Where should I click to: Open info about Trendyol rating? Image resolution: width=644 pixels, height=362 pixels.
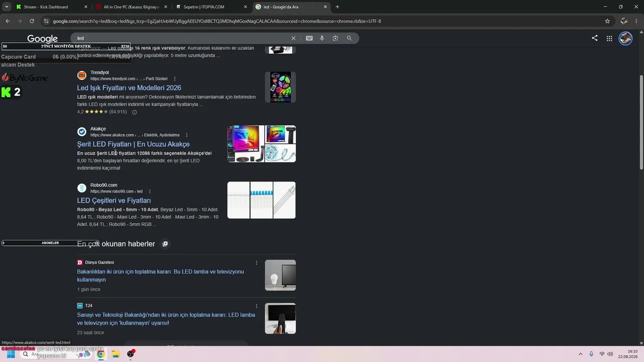[134, 112]
